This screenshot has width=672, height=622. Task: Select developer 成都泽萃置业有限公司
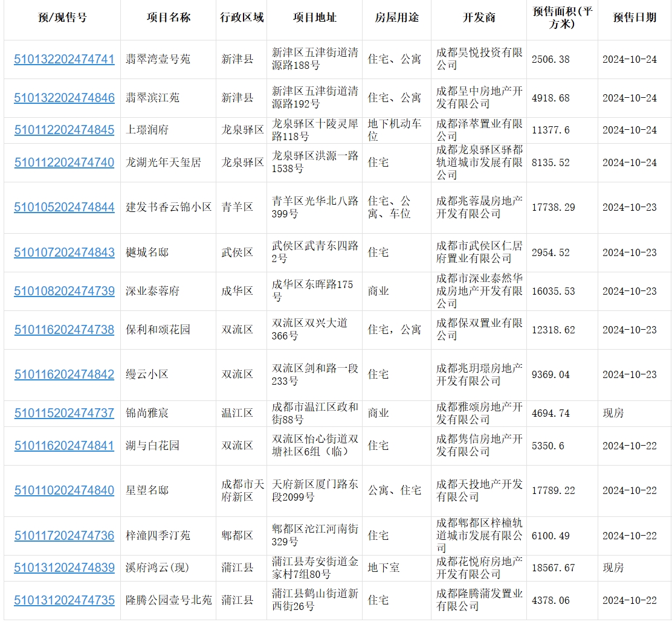(479, 130)
